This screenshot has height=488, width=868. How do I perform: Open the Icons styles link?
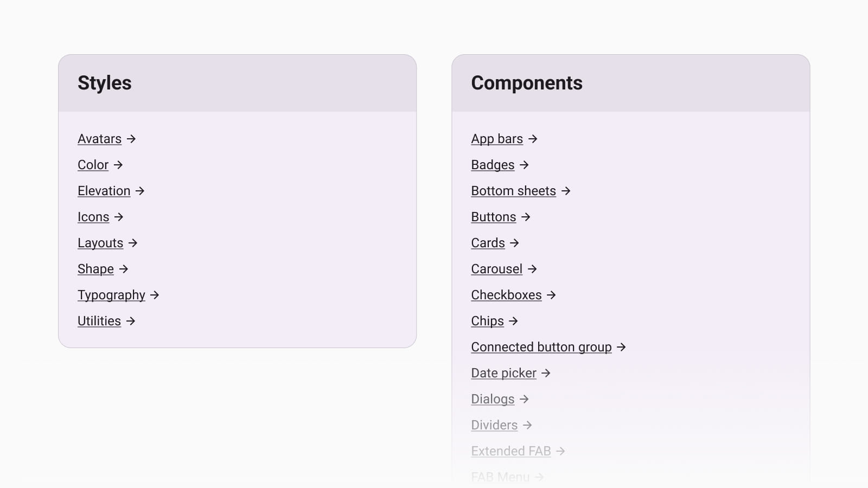(x=93, y=217)
